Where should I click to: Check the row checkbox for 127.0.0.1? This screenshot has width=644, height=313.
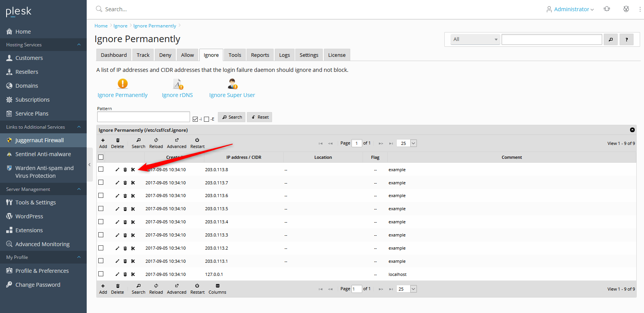click(x=101, y=274)
